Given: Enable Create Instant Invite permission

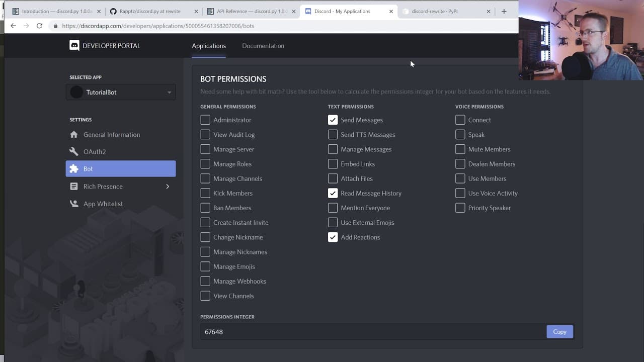Looking at the screenshot, I should (205, 222).
